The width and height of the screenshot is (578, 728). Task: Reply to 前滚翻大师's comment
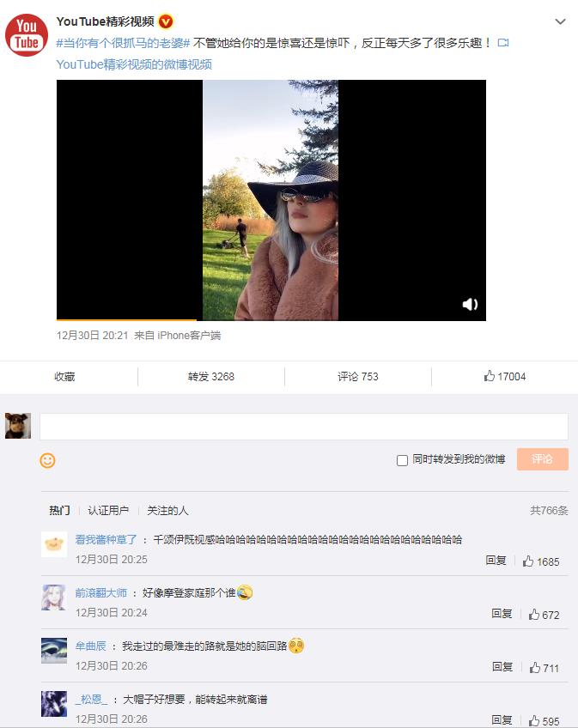pos(502,614)
